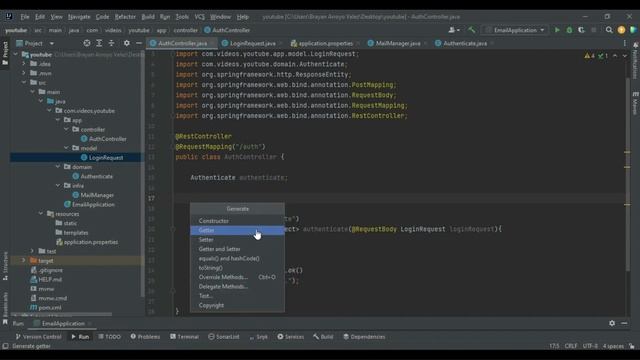
Task: Open Services tool window
Action: 290,337
